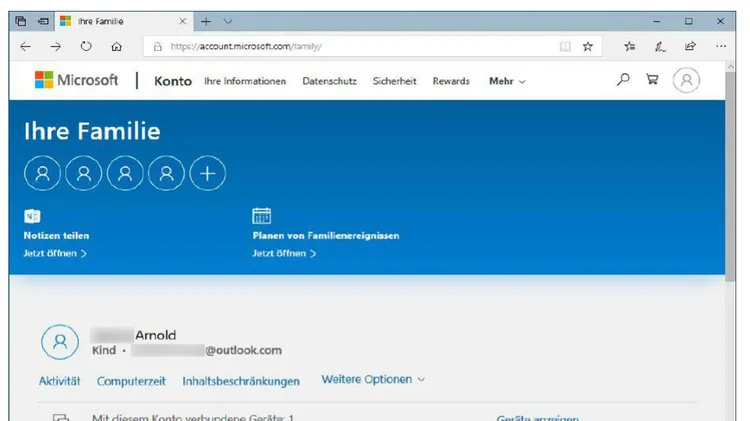The image size is (750, 421).
Task: Open Ihre Informationen tab
Action: tap(245, 81)
